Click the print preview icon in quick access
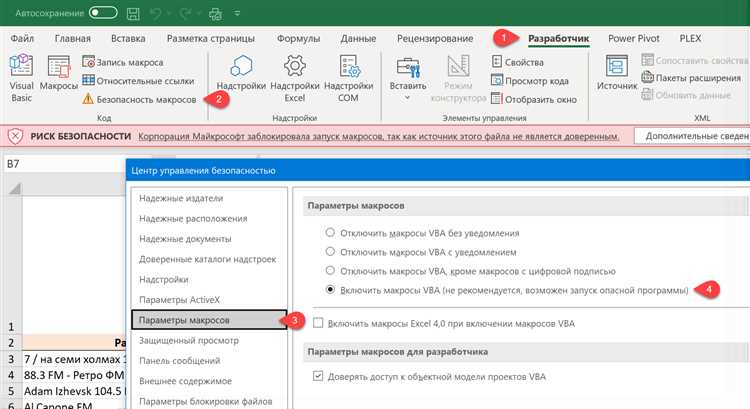Viewport: 750px width, 409px height. [215, 13]
